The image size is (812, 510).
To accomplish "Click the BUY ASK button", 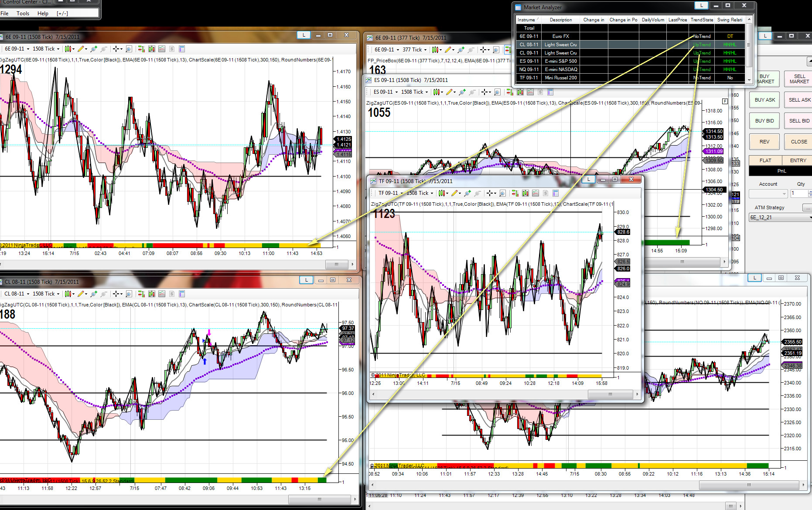I will (765, 100).
